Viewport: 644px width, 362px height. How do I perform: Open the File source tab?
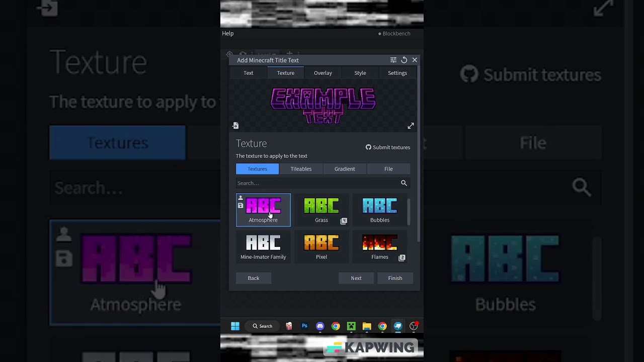pos(388,169)
